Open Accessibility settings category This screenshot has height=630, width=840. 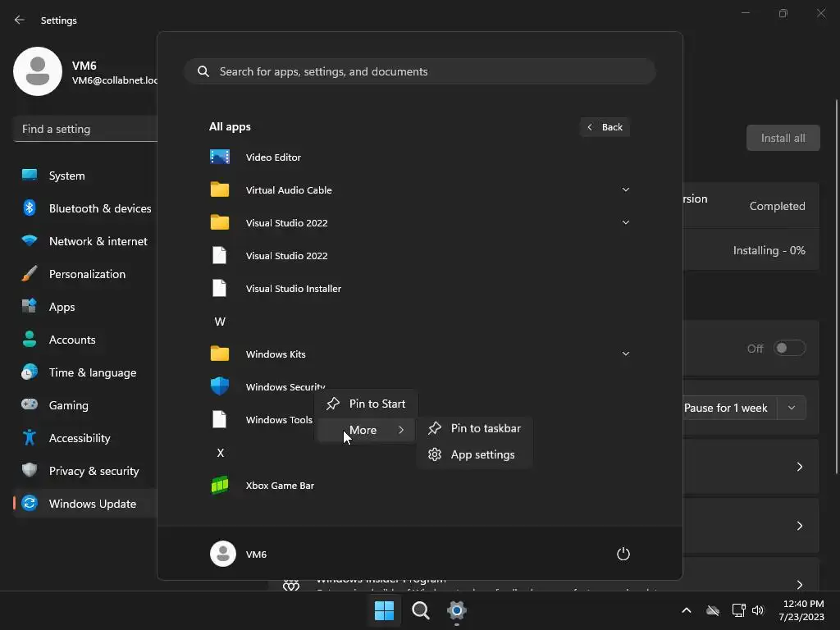pos(85,438)
